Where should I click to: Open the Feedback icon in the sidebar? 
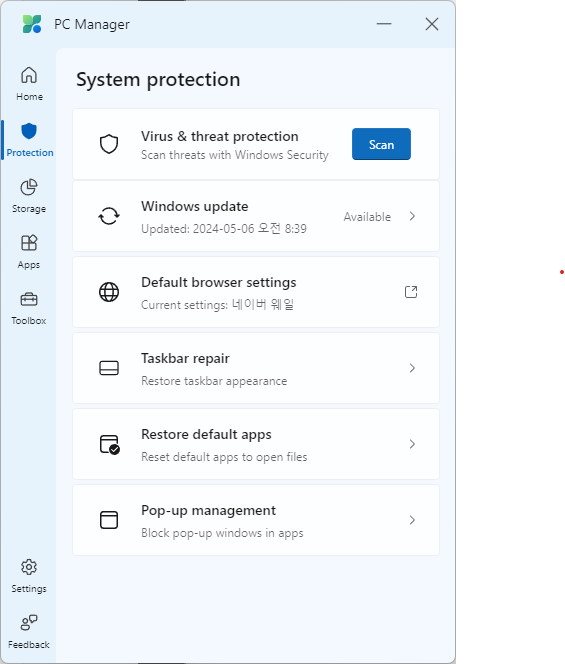29,622
